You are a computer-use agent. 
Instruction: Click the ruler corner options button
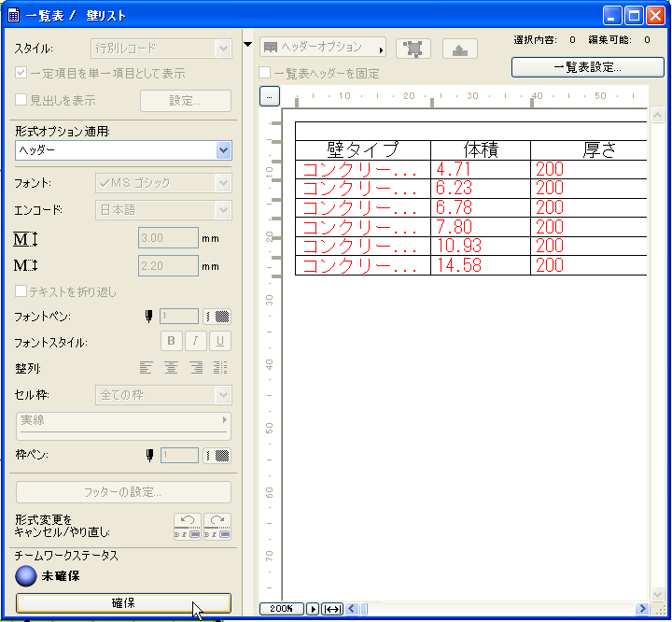pyautogui.click(x=270, y=96)
